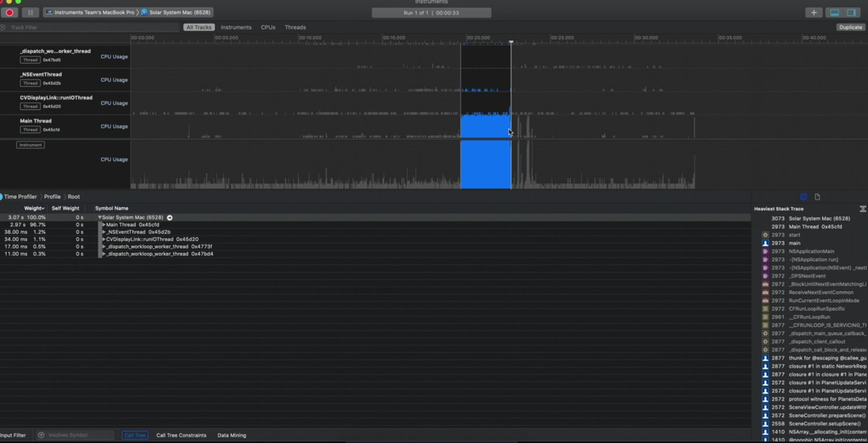868x443 pixels.
Task: Expand _dispatch_workloop_worker_thread 0x4773f row
Action: (x=104, y=246)
